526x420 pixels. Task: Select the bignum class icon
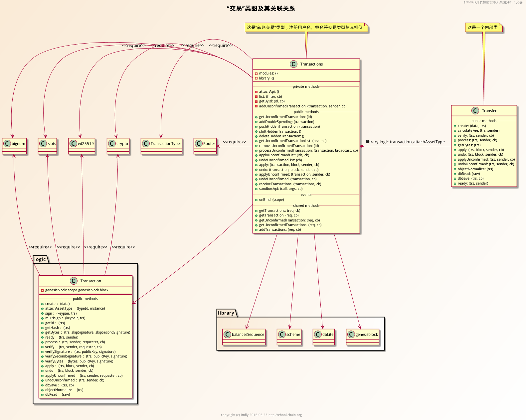pos(7,144)
